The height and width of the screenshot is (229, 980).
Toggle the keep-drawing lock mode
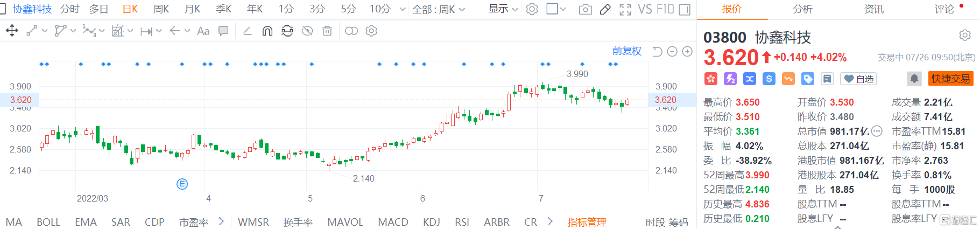(287, 31)
